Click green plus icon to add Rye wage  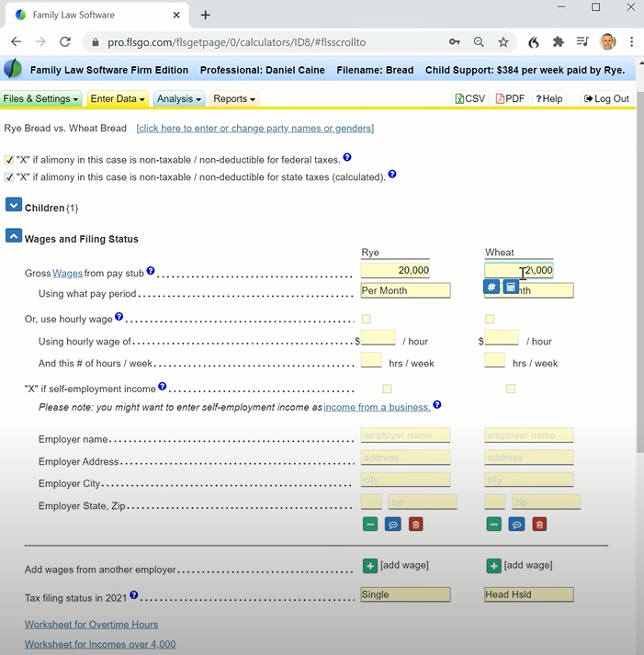pyautogui.click(x=369, y=566)
